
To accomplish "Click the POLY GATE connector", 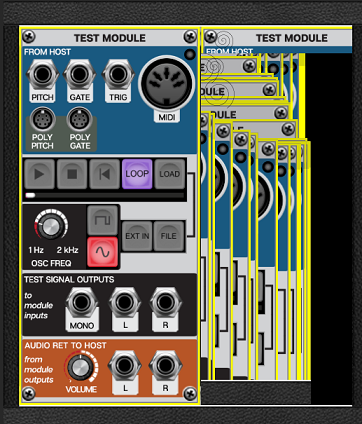I will tap(79, 119).
